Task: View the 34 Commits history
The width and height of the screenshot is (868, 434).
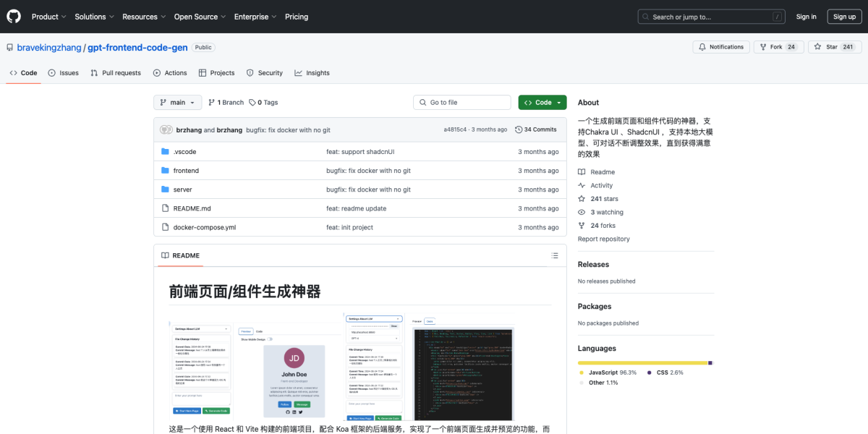Action: [536, 129]
